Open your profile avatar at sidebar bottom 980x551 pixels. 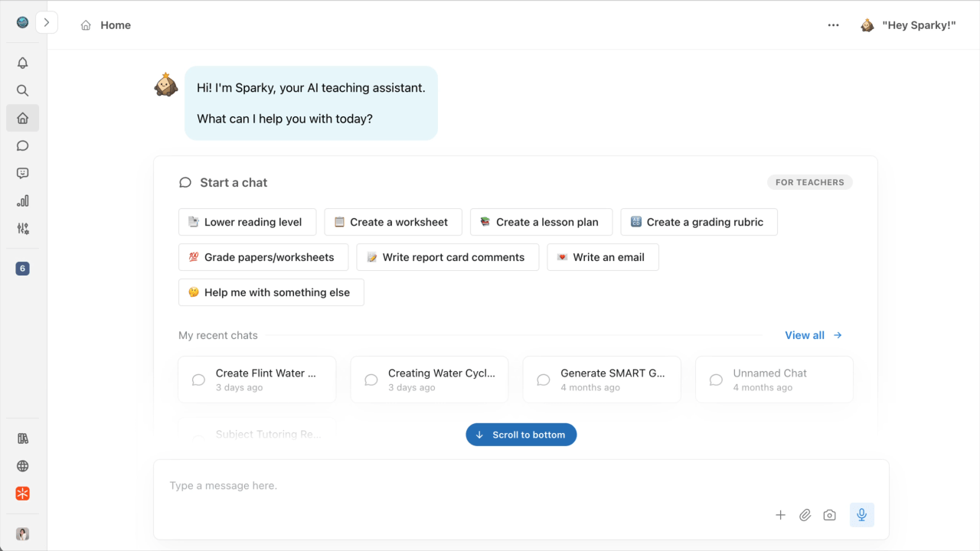[x=22, y=533]
